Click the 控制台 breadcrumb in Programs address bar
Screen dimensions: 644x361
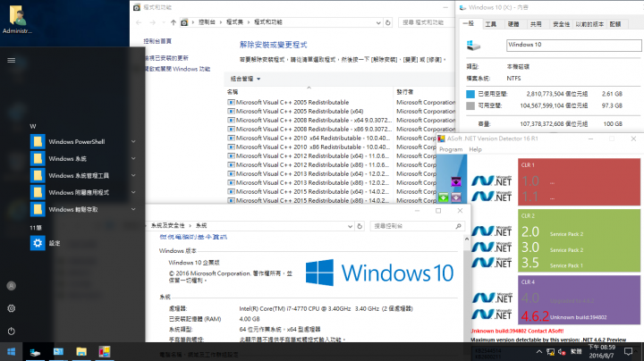(207, 22)
